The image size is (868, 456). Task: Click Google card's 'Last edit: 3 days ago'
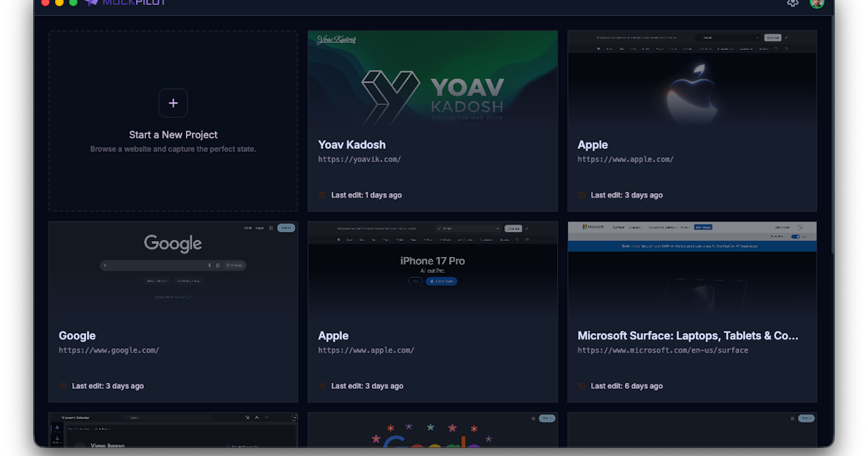coord(108,386)
